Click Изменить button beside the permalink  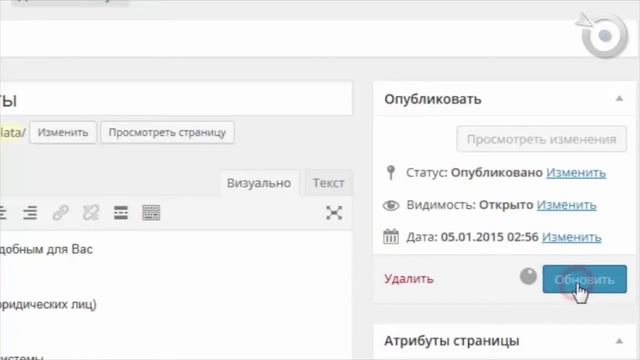tap(63, 132)
